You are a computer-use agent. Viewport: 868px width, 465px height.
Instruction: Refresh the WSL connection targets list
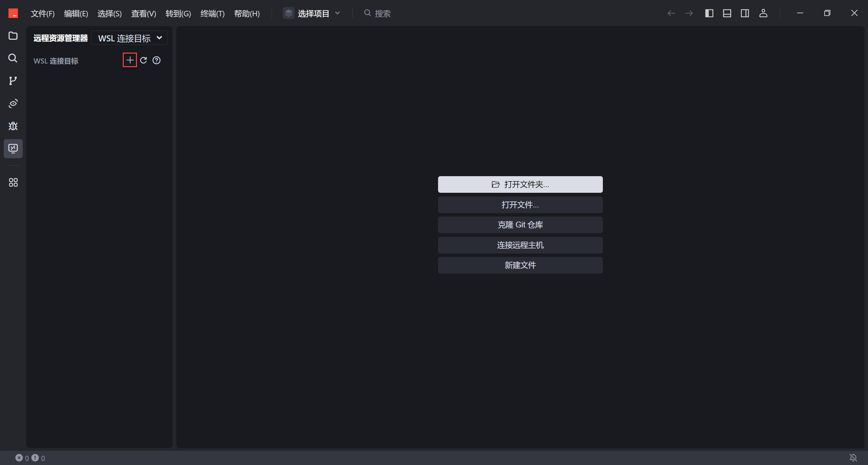click(143, 60)
